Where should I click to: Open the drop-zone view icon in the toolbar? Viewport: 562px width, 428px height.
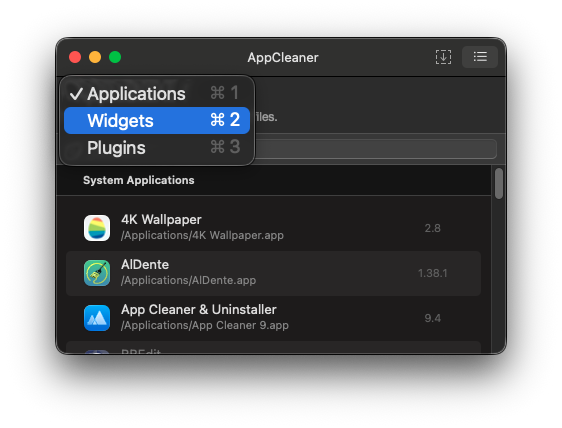click(443, 57)
